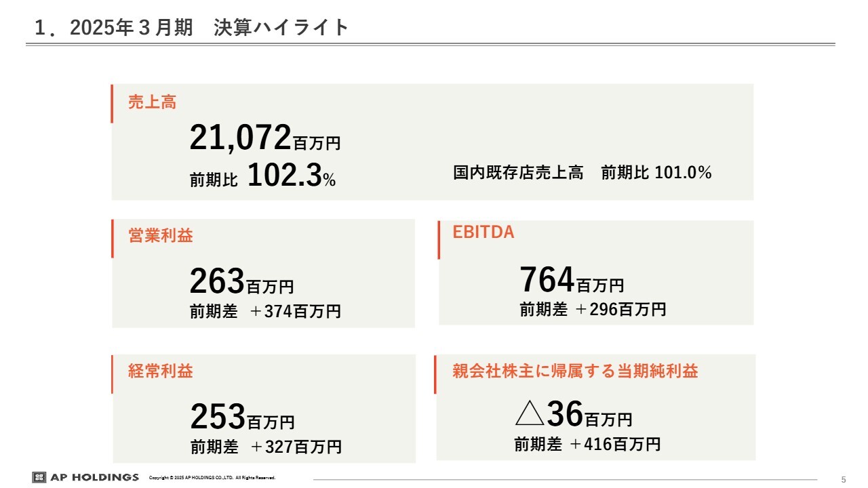Select the 21,072百万円 sales figure
The height and width of the screenshot is (488, 868).
[x=265, y=138]
